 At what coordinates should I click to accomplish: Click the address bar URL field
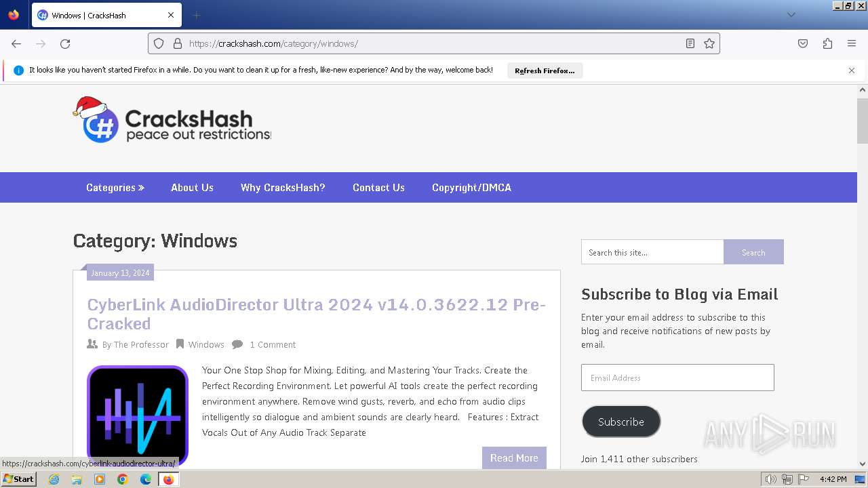(434, 43)
